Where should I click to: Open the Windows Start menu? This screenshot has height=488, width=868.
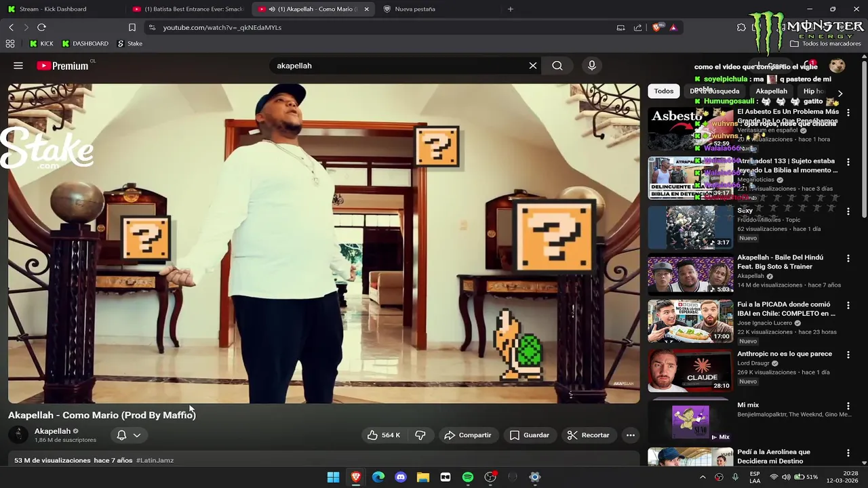click(333, 477)
